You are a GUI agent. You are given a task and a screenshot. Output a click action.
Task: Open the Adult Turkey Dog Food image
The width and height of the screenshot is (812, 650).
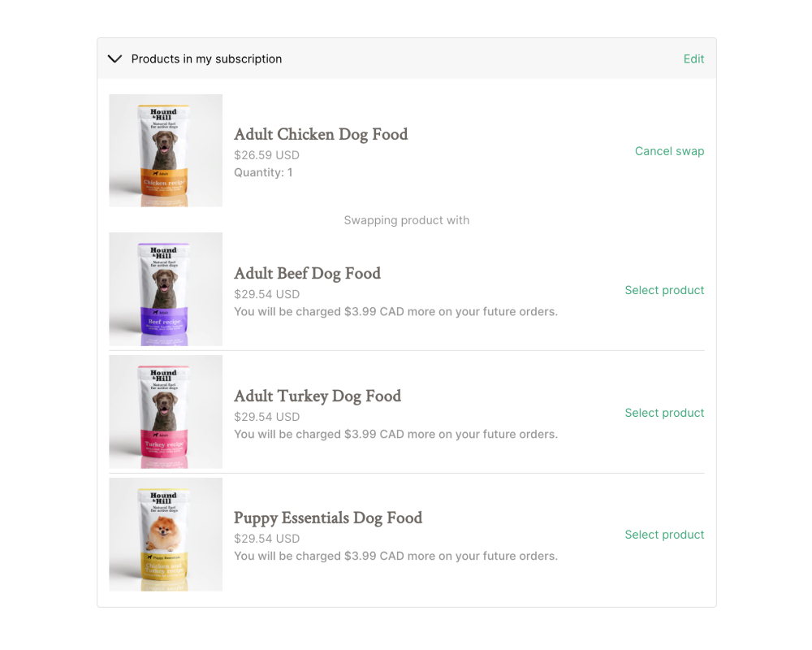166,412
